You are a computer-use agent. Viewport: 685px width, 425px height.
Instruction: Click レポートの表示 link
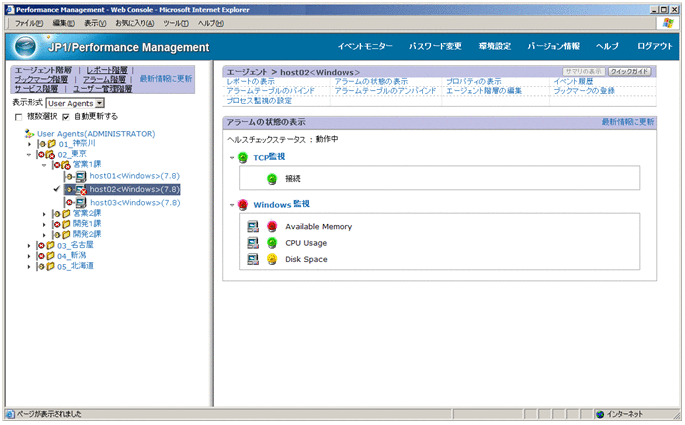click(251, 81)
